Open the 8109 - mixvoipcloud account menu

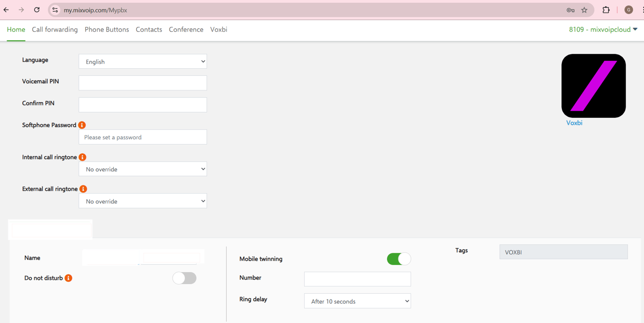[603, 29]
